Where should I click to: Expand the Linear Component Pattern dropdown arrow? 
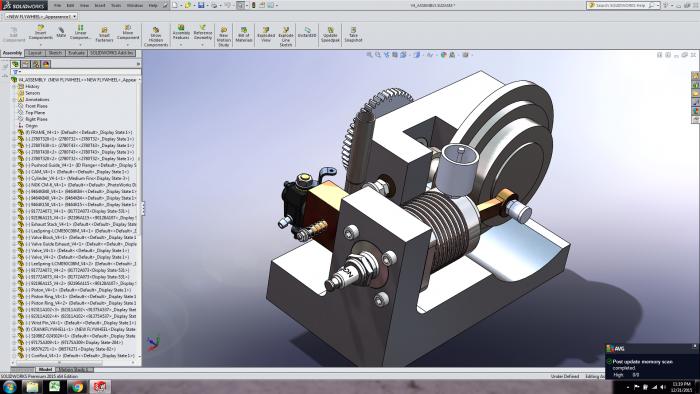[80, 44]
